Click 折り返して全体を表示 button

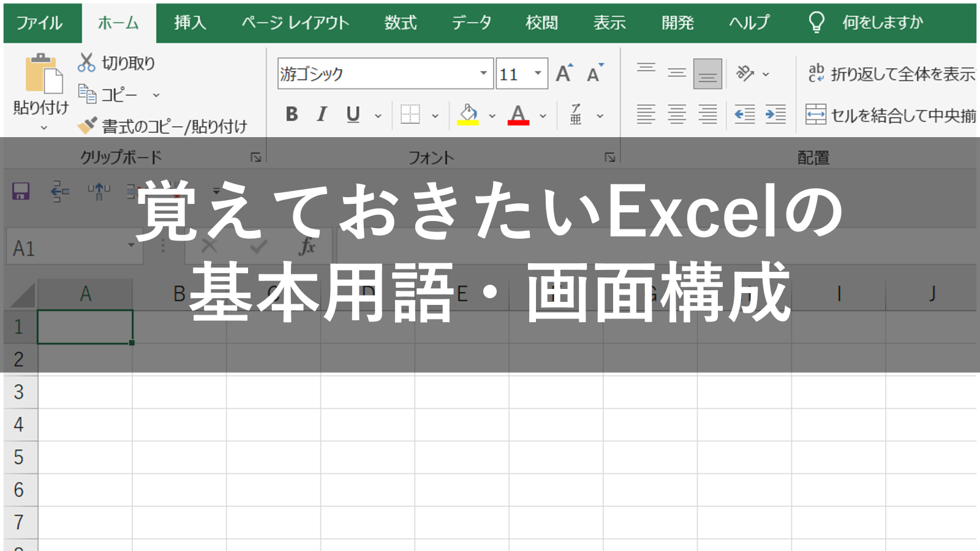[892, 74]
